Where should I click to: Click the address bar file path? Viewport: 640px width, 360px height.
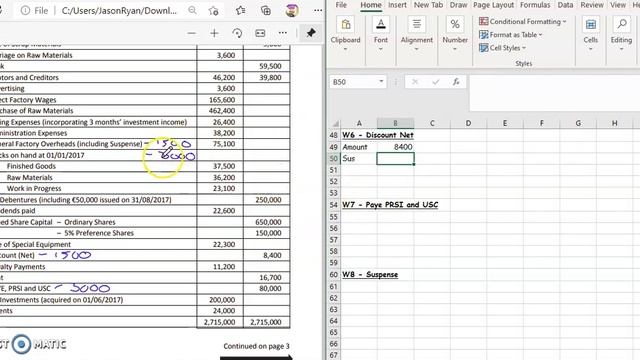coord(119,11)
